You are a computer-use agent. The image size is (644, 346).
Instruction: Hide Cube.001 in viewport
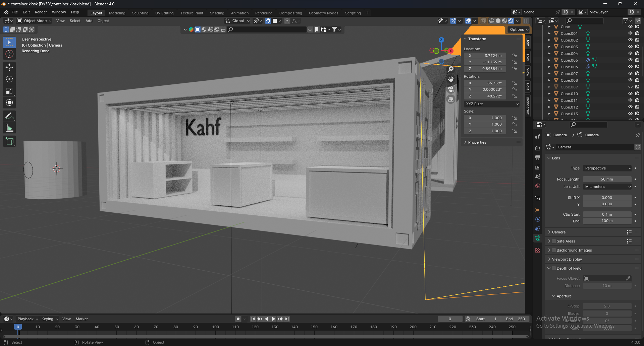click(x=630, y=33)
